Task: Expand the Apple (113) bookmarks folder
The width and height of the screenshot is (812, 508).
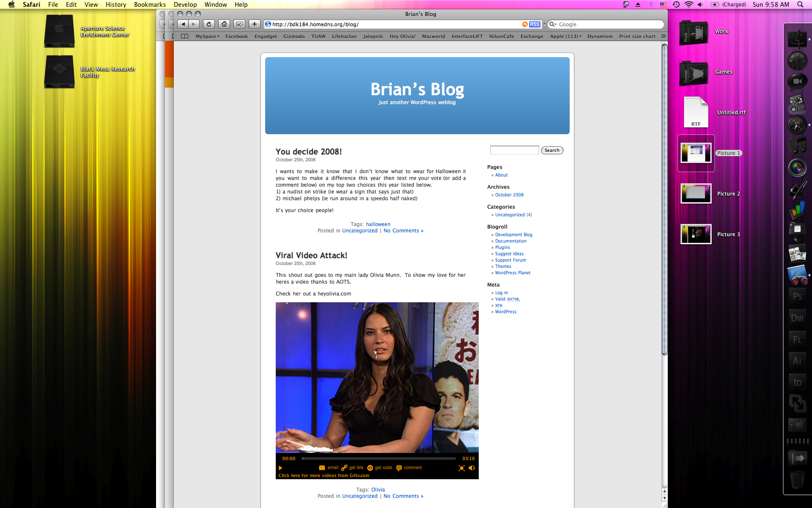Action: pos(566,36)
